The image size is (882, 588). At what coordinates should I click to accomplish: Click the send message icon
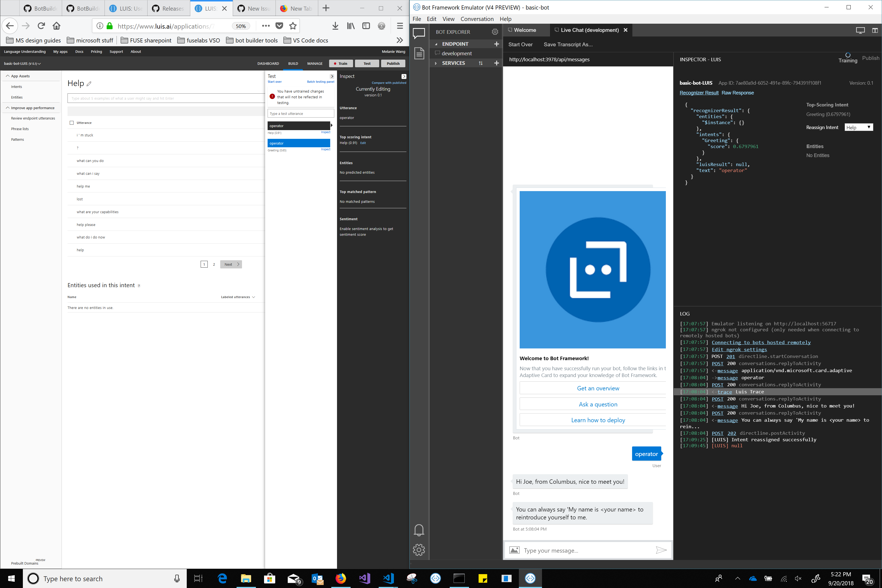[x=661, y=550]
